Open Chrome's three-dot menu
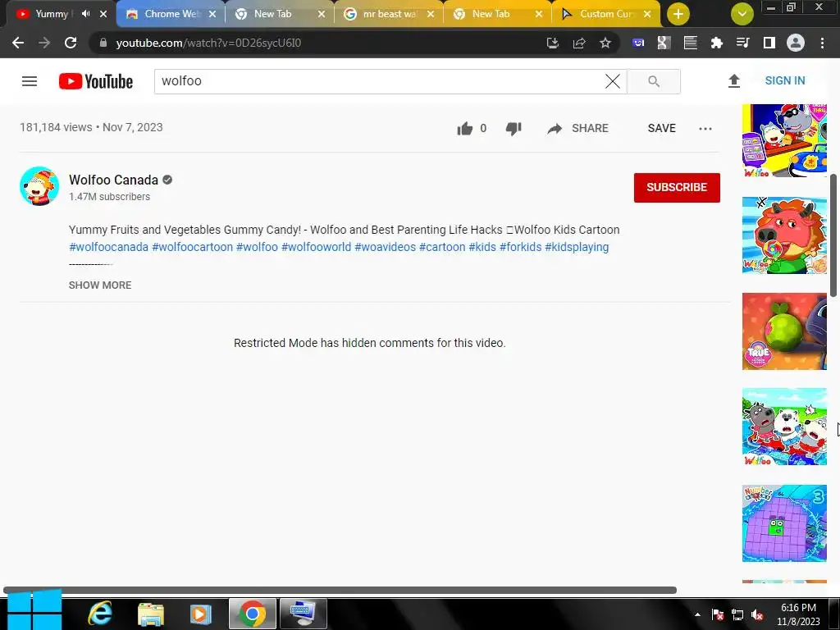 tap(822, 43)
